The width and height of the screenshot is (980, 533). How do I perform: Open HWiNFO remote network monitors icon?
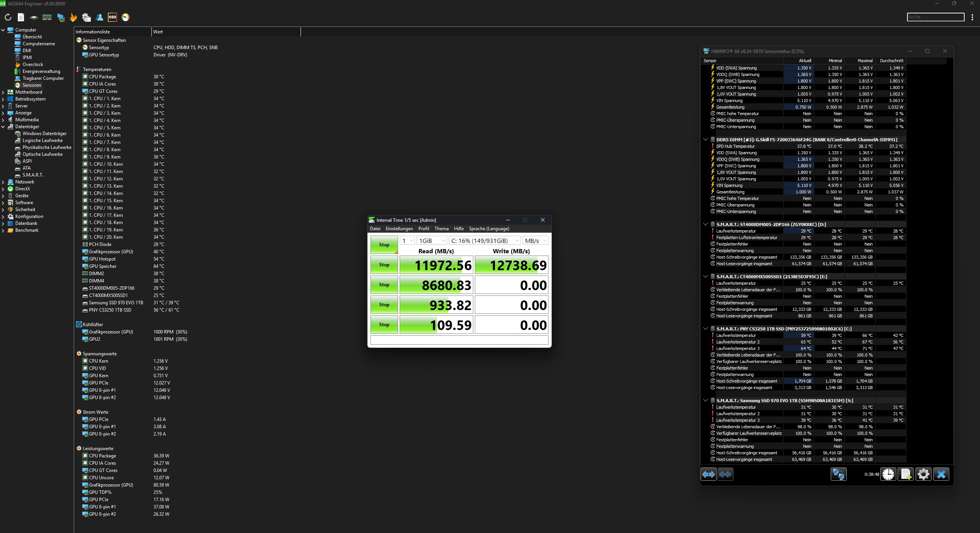coord(838,474)
